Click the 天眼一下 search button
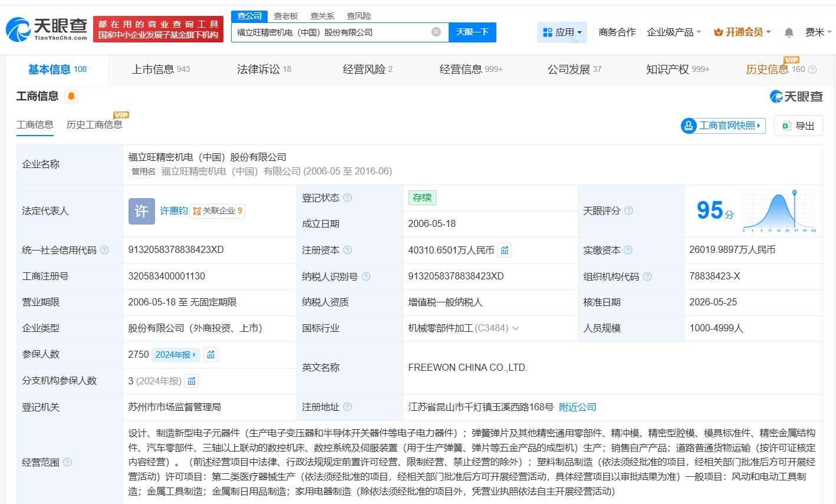Image resolution: width=836 pixels, height=504 pixels. [472, 32]
